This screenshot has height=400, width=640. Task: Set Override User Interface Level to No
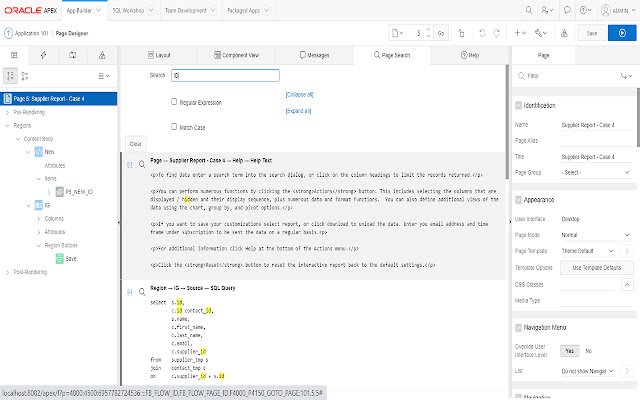pyautogui.click(x=589, y=351)
